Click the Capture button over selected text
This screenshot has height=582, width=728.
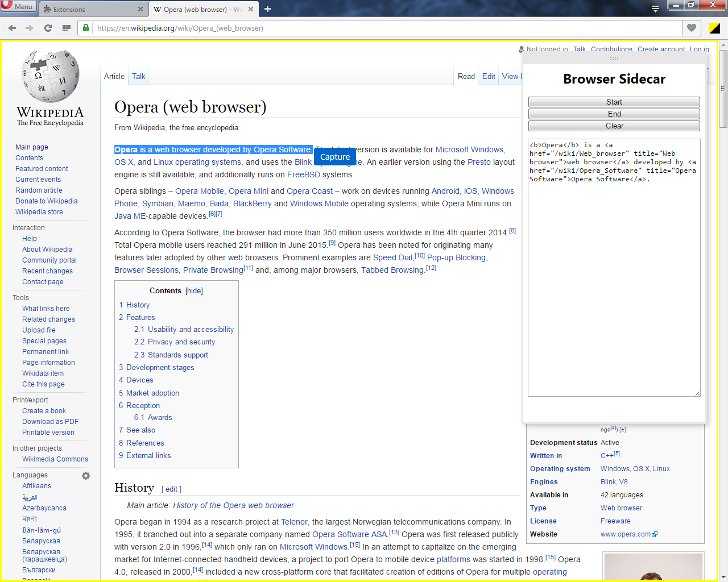coord(335,157)
